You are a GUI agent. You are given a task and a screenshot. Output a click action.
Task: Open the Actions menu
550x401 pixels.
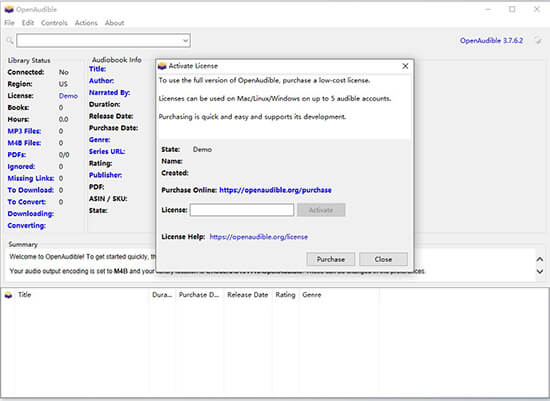pyautogui.click(x=86, y=23)
